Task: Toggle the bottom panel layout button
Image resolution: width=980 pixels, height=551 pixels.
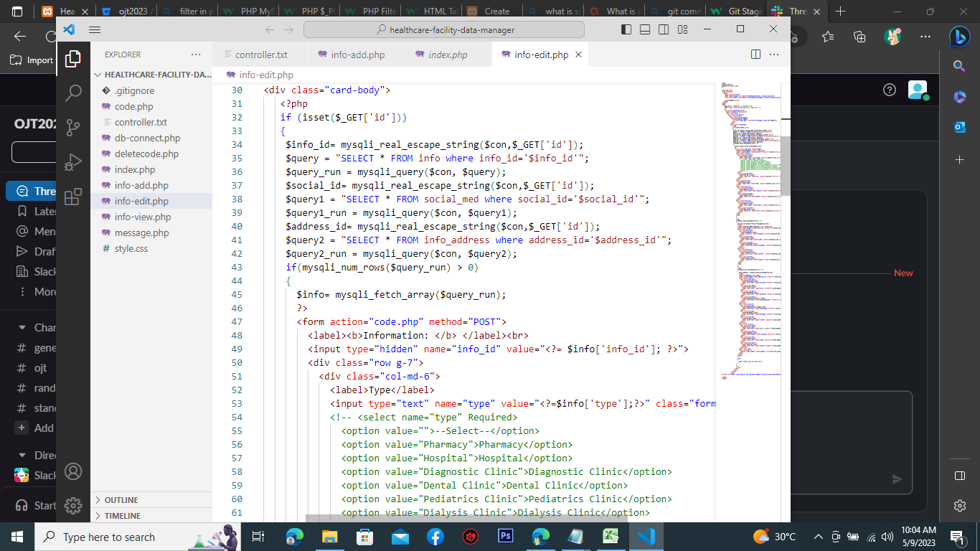Action: (645, 29)
